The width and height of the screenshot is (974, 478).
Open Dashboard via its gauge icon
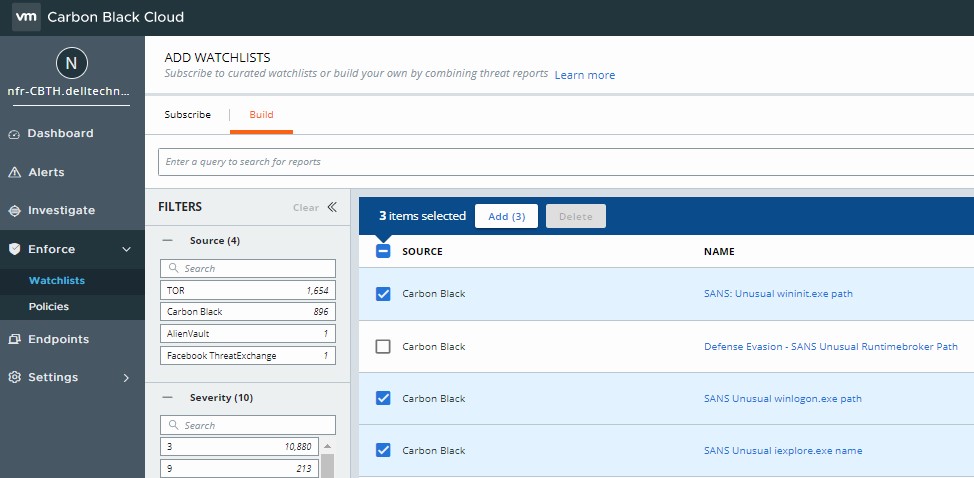click(14, 134)
